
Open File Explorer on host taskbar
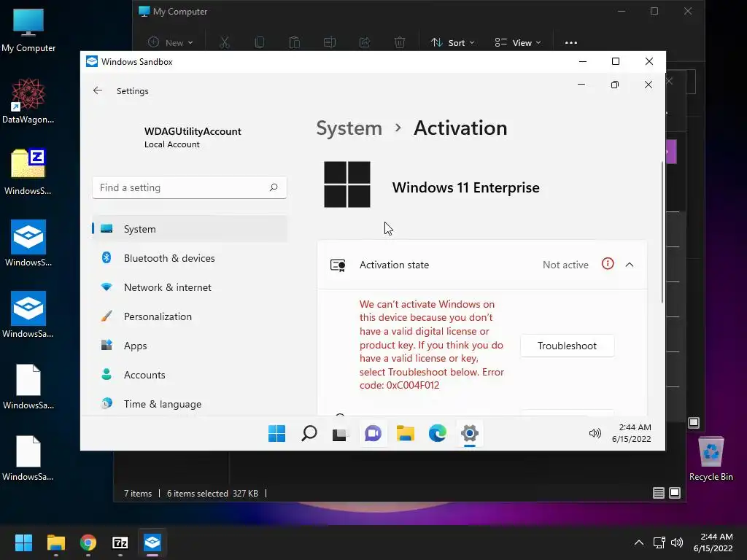click(x=55, y=542)
